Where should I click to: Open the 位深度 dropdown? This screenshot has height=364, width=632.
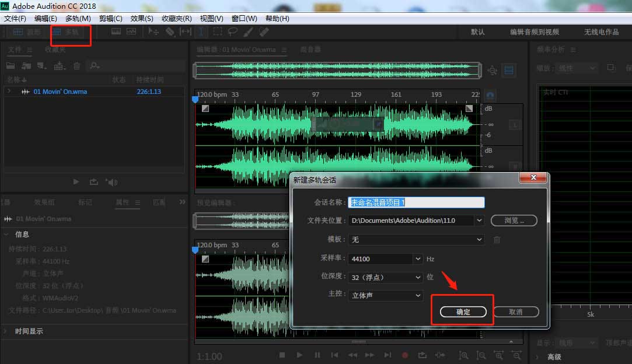click(x=385, y=277)
